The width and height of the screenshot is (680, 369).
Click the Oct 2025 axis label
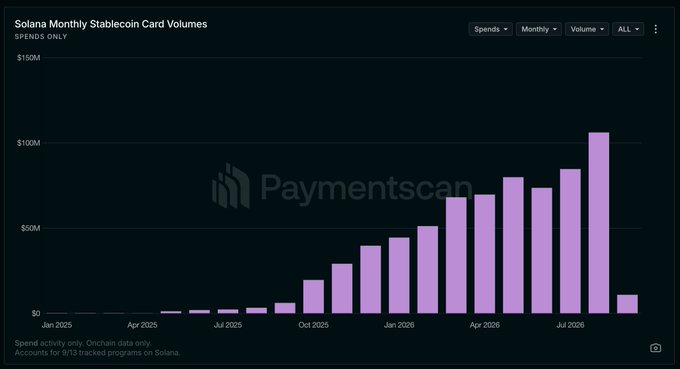click(x=314, y=325)
